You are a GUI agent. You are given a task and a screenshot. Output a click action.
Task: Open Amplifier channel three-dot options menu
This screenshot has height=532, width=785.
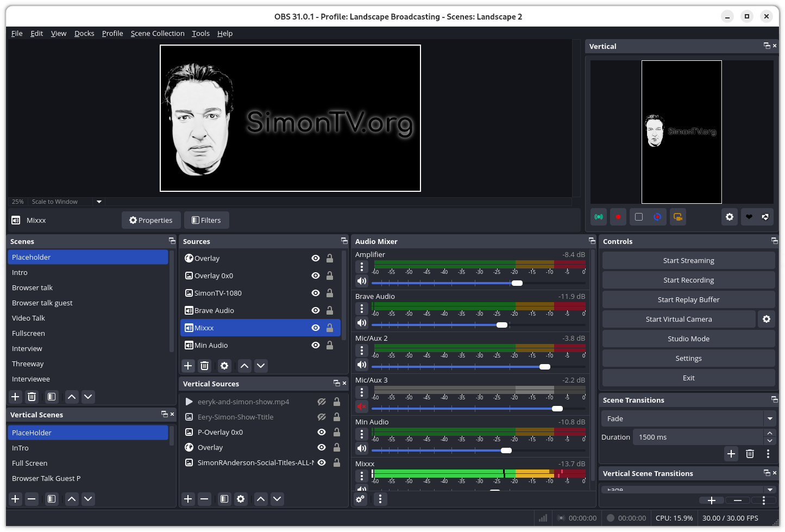[x=362, y=267]
